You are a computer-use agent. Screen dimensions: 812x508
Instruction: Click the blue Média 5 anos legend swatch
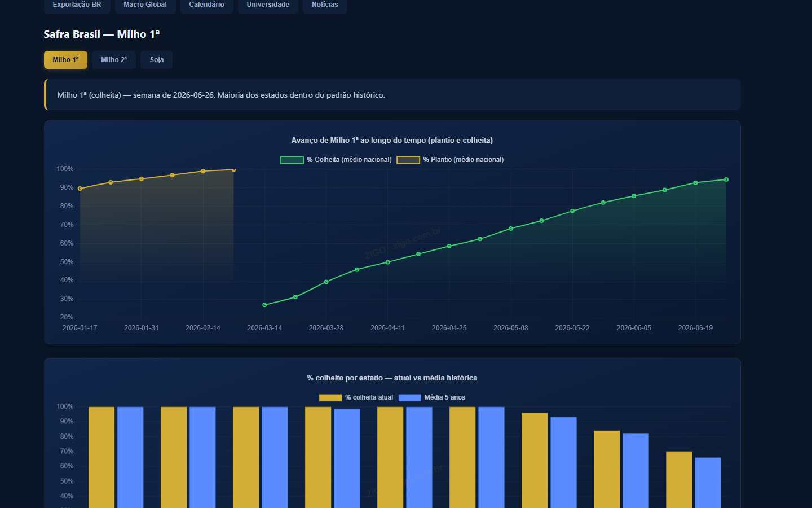coord(410,397)
